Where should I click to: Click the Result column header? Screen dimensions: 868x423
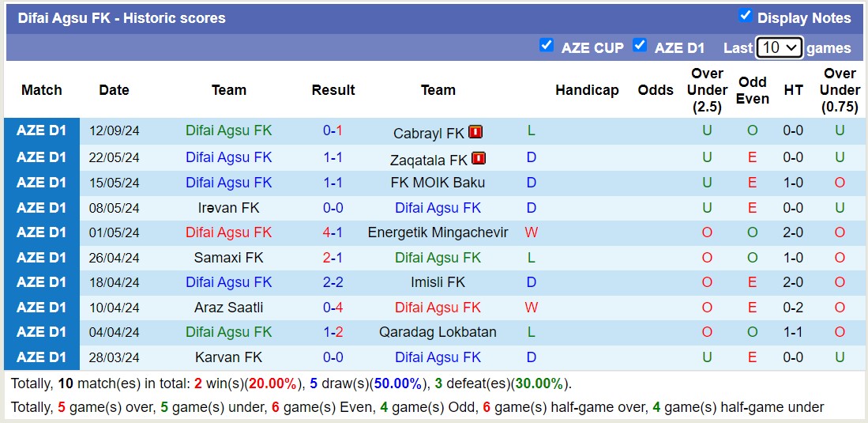pos(333,90)
